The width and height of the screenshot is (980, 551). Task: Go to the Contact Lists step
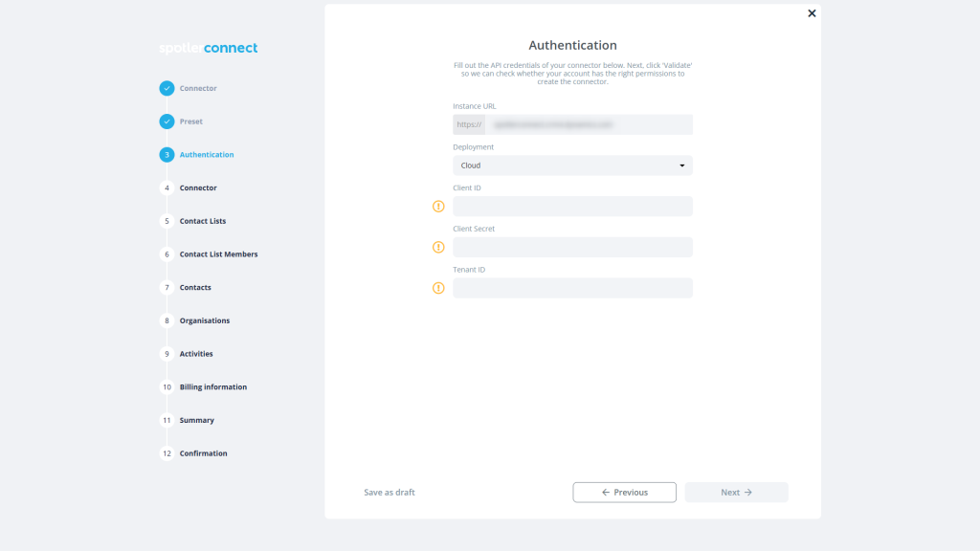click(x=203, y=221)
